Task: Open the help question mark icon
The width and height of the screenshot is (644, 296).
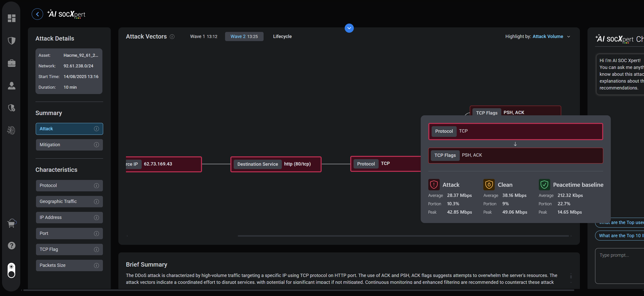Action: pos(12,246)
